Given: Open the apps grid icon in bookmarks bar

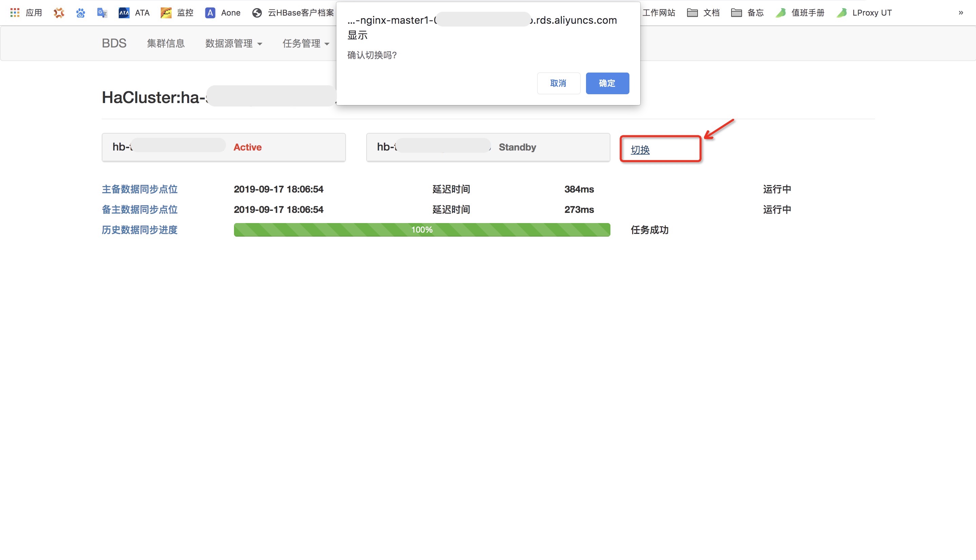Looking at the screenshot, I should pos(15,13).
